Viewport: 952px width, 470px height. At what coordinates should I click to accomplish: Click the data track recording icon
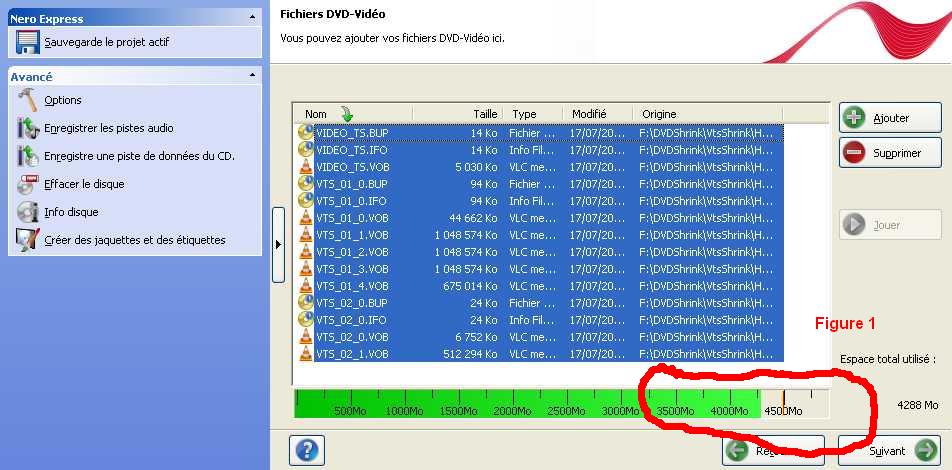(x=28, y=156)
